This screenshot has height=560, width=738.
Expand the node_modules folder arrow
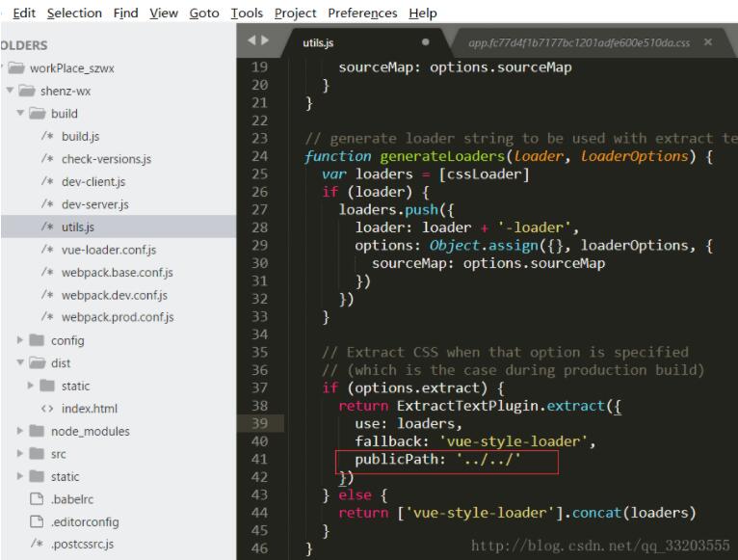20,431
